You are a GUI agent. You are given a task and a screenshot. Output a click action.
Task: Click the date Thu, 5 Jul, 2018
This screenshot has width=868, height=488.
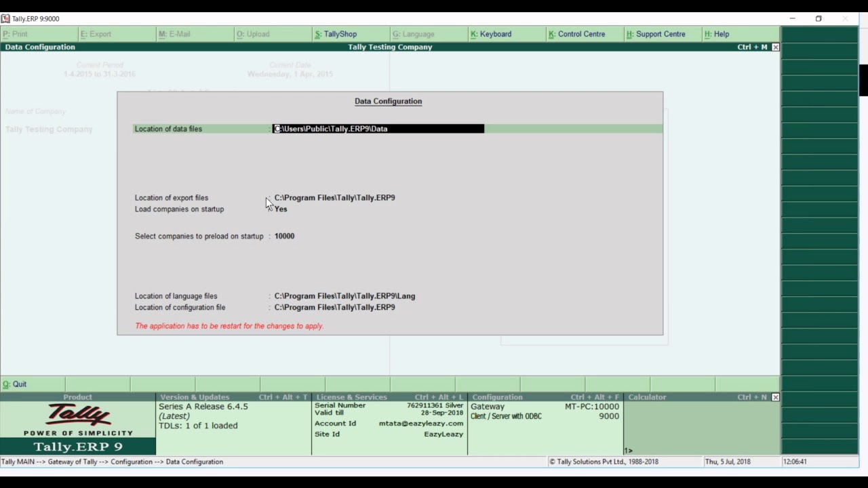(x=728, y=462)
